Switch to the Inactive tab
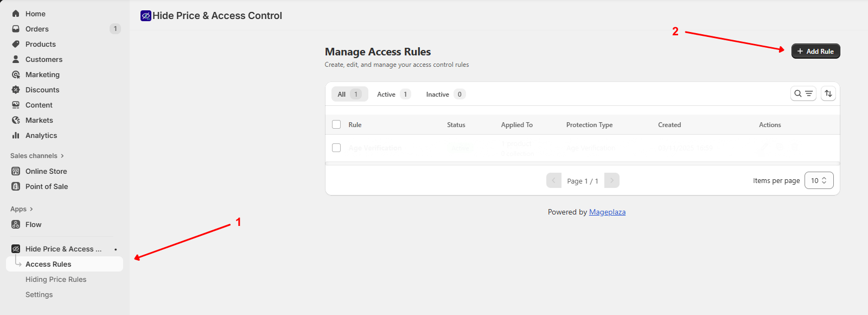 click(x=445, y=94)
